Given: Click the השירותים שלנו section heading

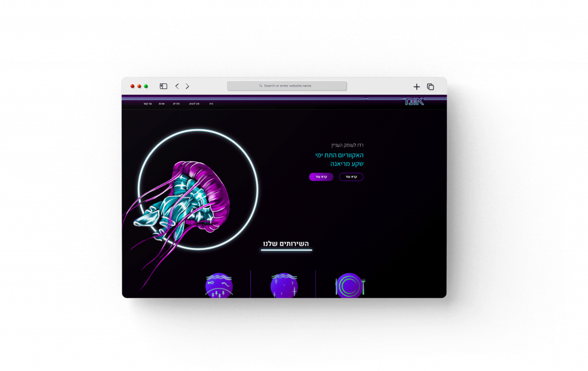Looking at the screenshot, I should [x=286, y=244].
